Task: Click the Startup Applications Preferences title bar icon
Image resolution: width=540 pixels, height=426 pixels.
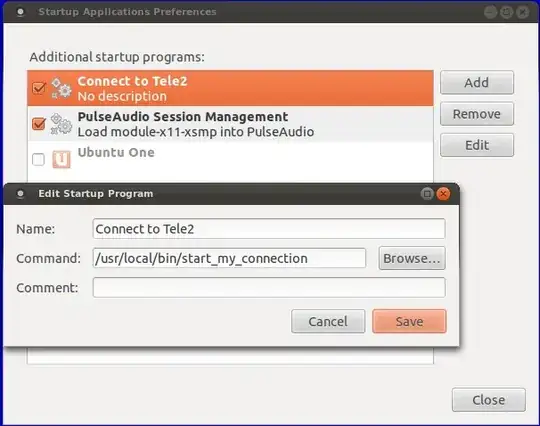Action: [x=20, y=12]
